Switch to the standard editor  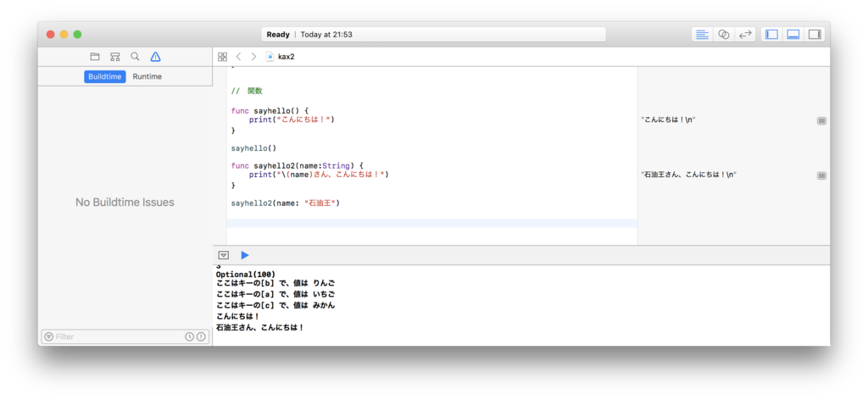click(x=703, y=34)
